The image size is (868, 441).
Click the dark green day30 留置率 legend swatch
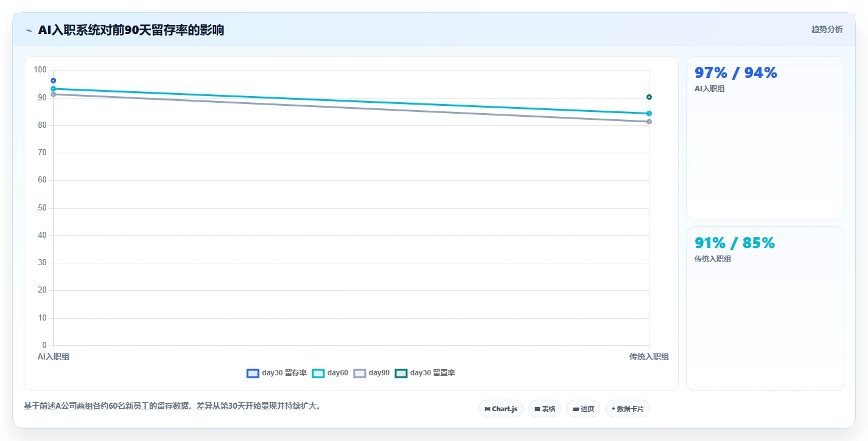coord(401,373)
